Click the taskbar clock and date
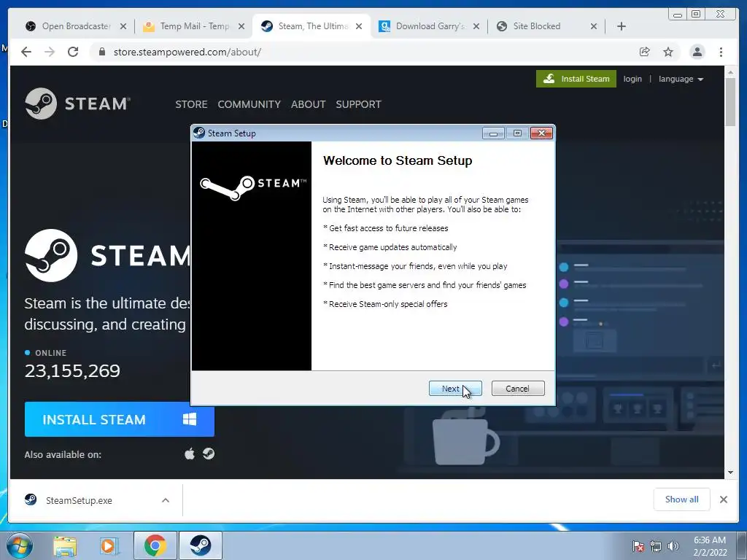This screenshot has height=560, width=747. pos(710,546)
